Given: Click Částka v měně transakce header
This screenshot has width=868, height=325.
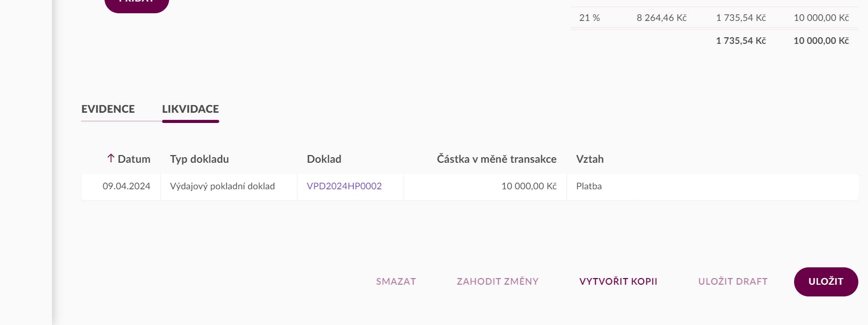Looking at the screenshot, I should pos(496,159).
